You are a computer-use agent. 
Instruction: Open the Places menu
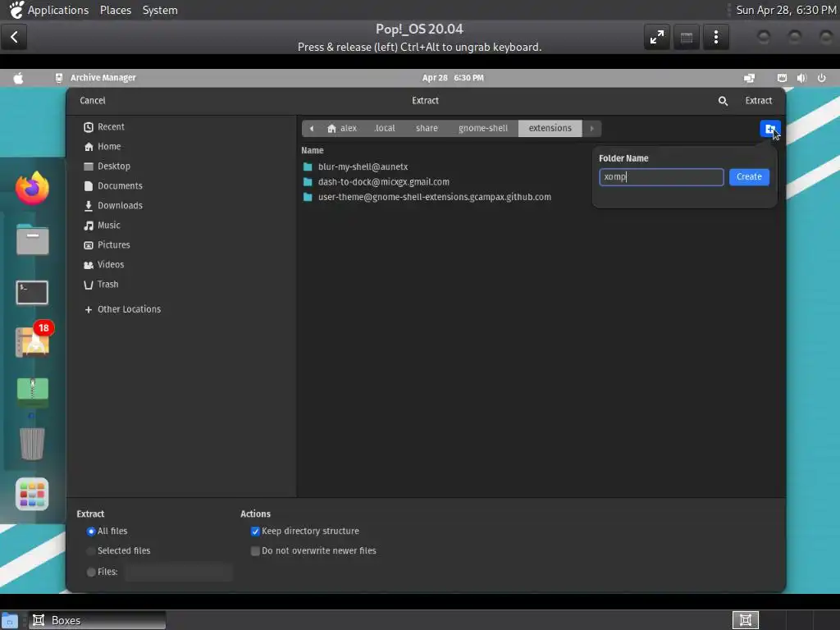116,10
